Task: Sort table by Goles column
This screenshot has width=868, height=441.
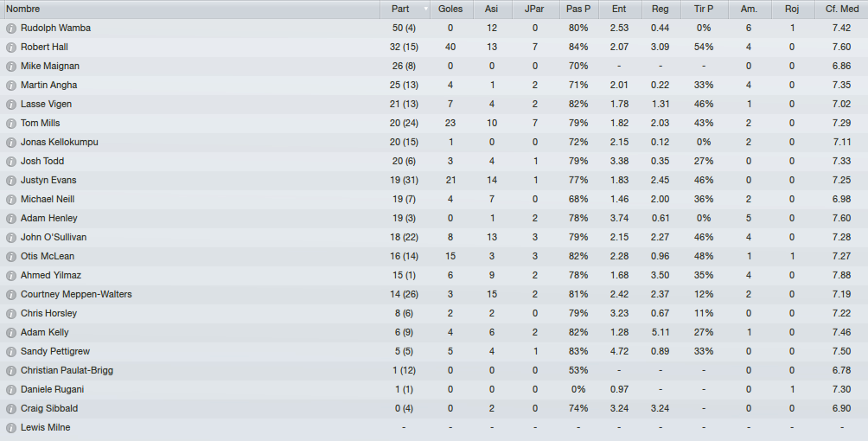Action: [450, 9]
